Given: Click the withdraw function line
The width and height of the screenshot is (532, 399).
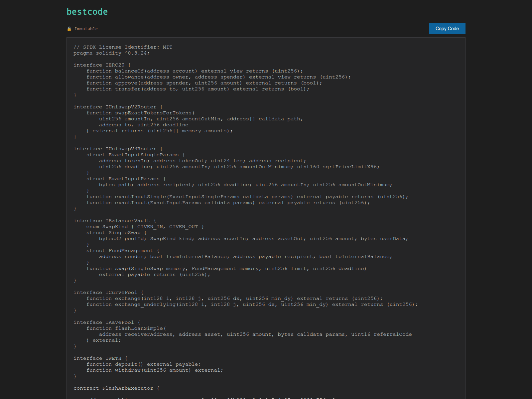Looking at the screenshot, I should pos(155,370).
